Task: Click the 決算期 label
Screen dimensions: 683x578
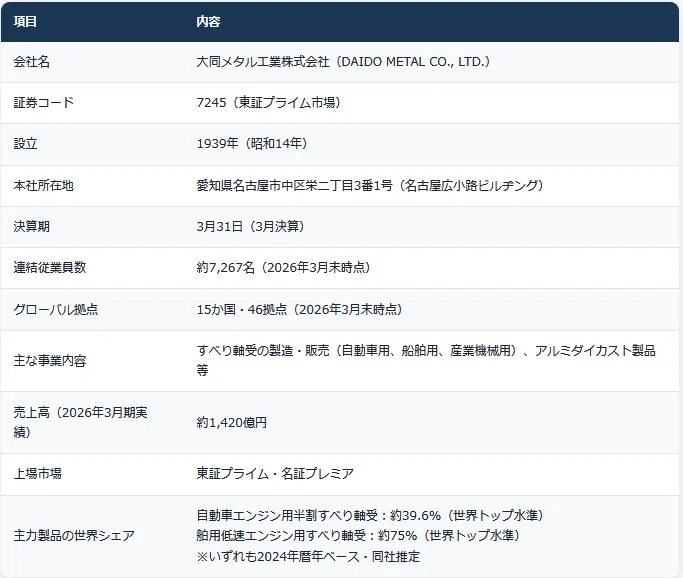Action: pos(31,226)
